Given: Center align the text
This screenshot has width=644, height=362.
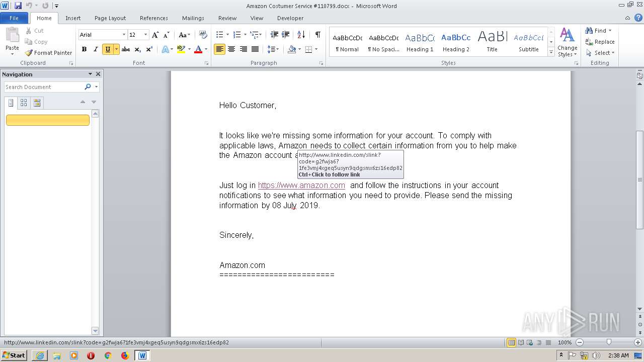Looking at the screenshot, I should pos(231,49).
